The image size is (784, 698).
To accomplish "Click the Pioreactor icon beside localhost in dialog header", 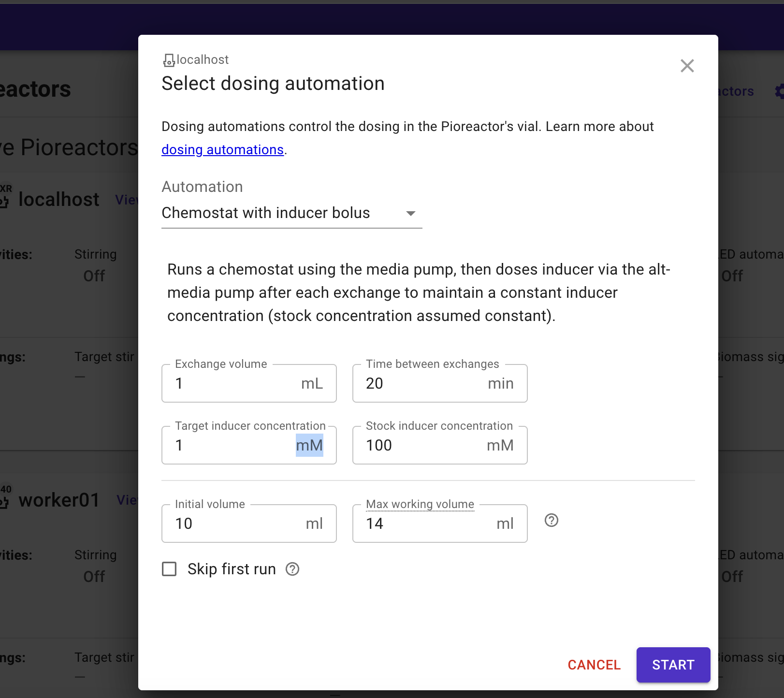I will 169,60.
